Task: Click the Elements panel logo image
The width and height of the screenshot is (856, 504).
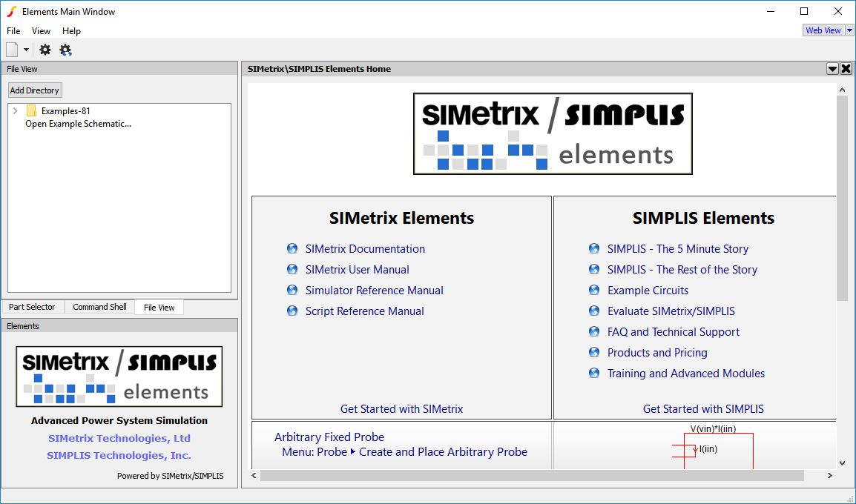Action: [119, 377]
